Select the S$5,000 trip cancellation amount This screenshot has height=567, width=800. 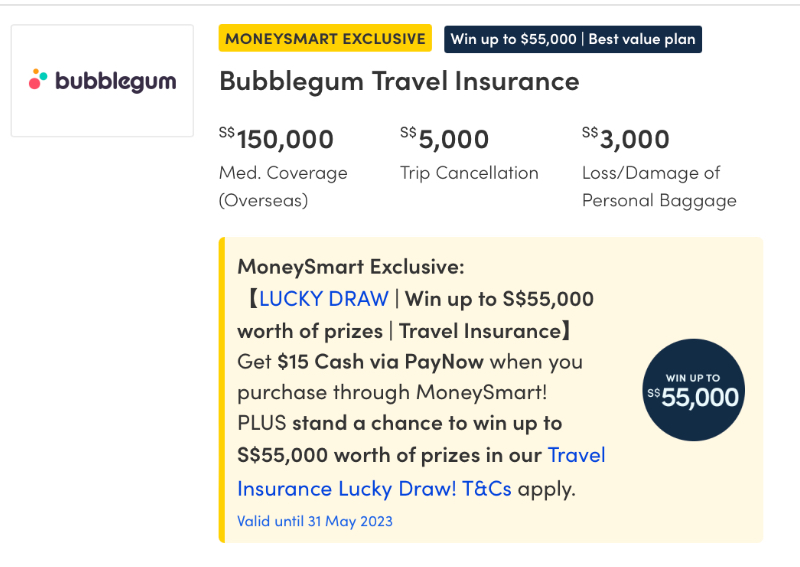[444, 139]
